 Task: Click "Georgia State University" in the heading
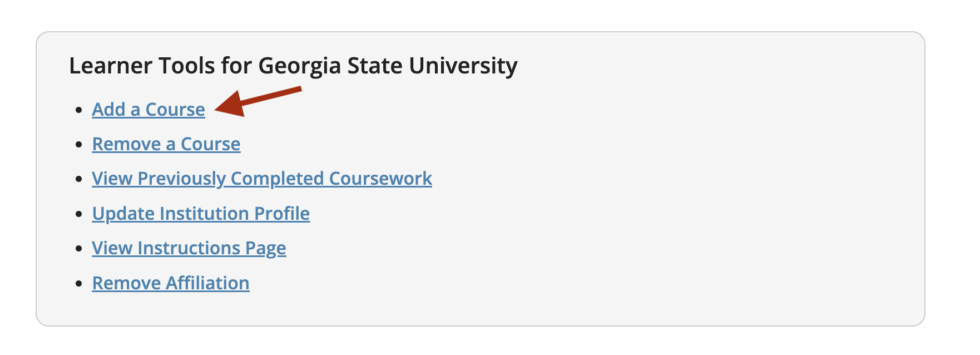coord(388,66)
